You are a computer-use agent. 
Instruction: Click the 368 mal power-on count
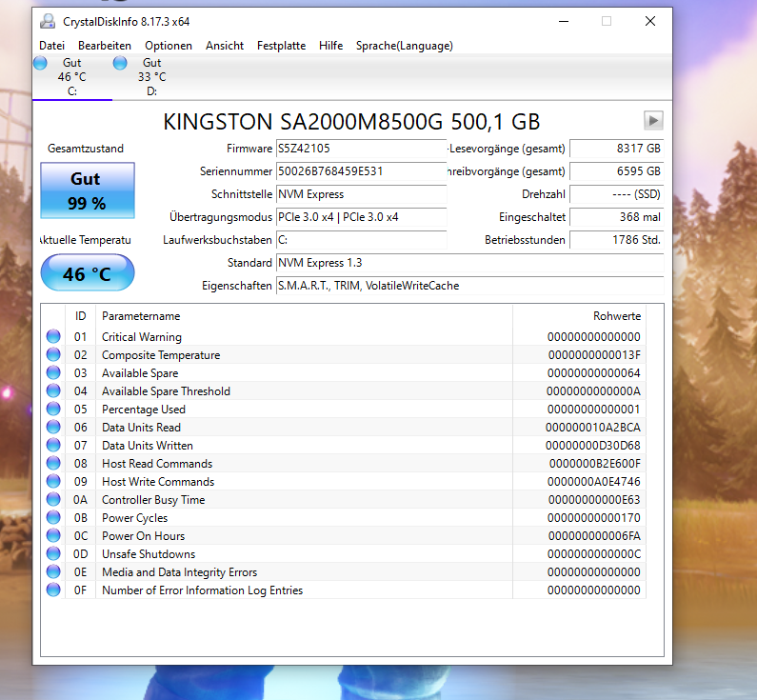(x=616, y=217)
